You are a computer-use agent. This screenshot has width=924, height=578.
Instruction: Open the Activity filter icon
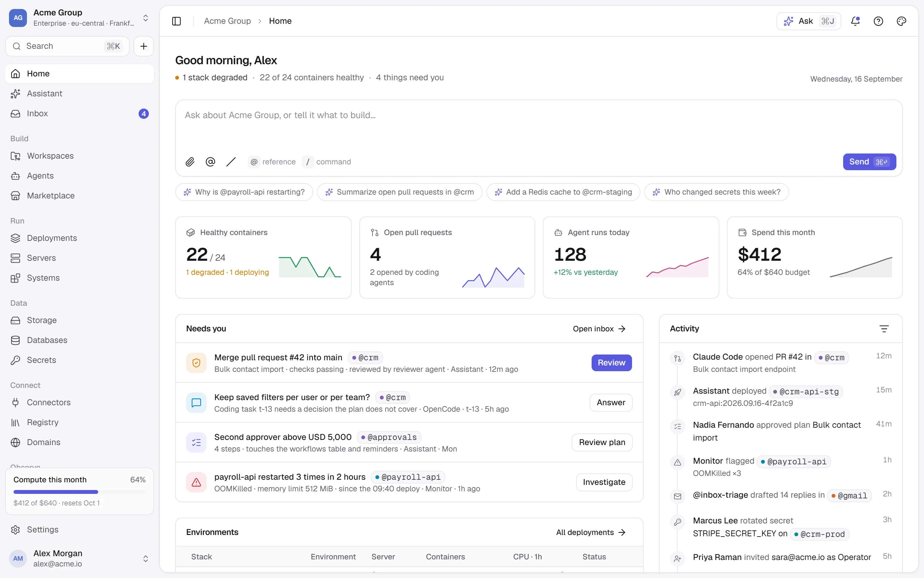tap(884, 328)
